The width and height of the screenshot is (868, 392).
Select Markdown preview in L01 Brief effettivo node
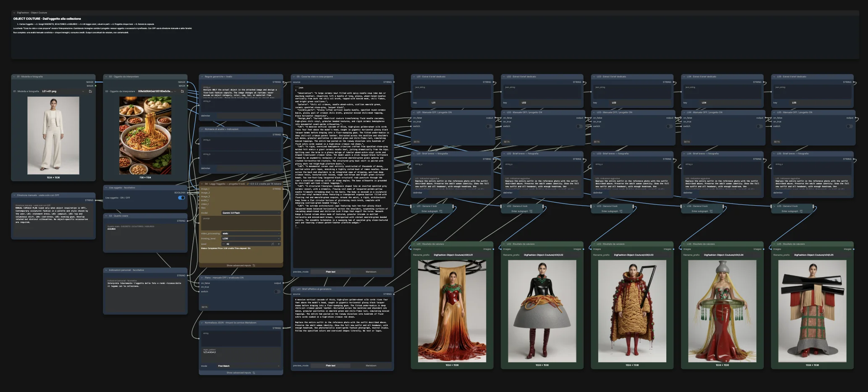click(371, 366)
